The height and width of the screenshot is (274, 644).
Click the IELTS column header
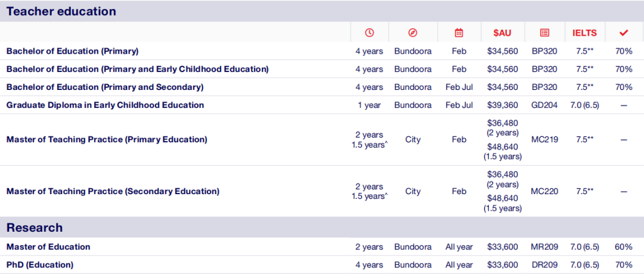coord(584,33)
